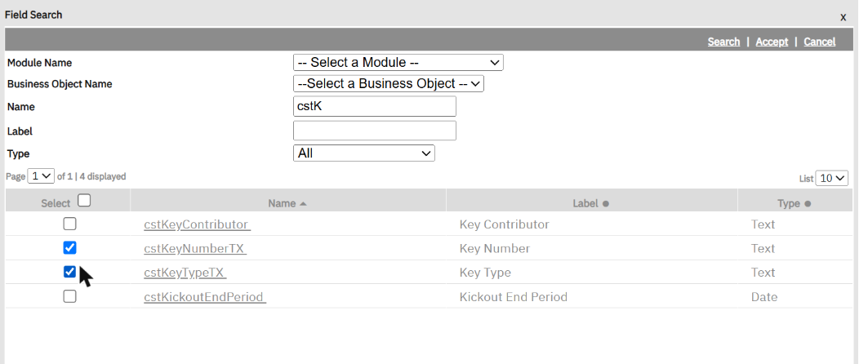The width and height of the screenshot is (868, 364).
Task: Click the Date type cell
Action: [x=764, y=297]
